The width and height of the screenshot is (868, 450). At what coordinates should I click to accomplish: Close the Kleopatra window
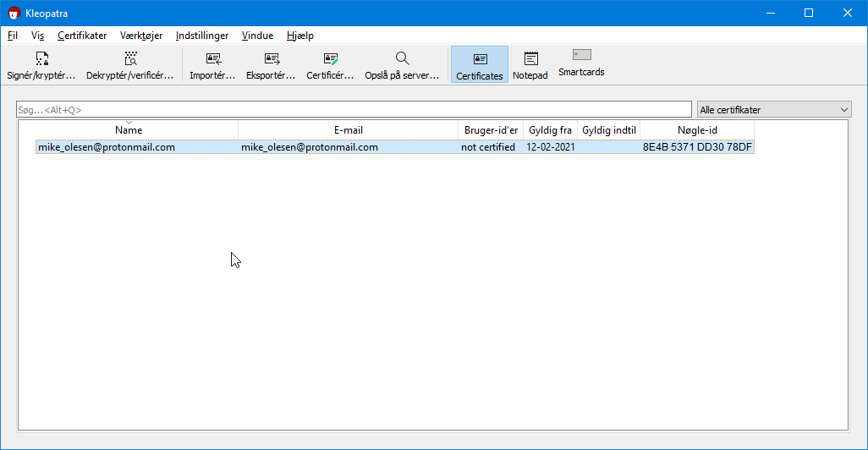848,13
